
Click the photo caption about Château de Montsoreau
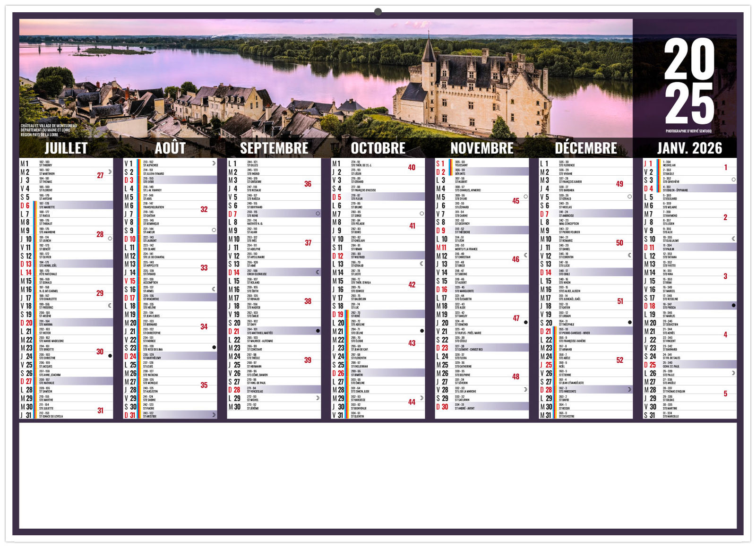[49, 130]
